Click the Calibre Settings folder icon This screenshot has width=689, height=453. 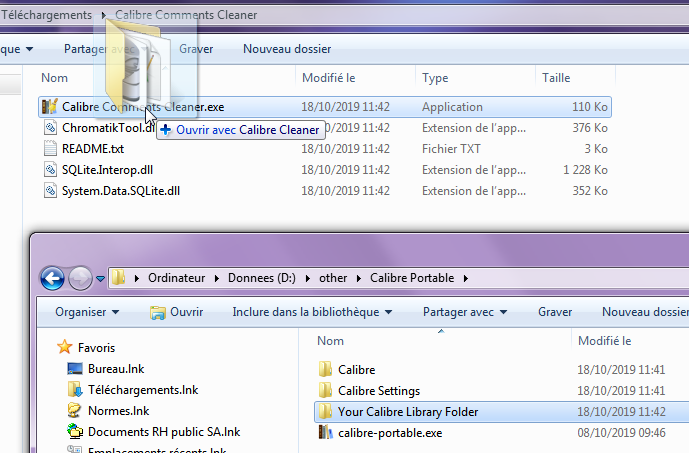tap(325, 391)
